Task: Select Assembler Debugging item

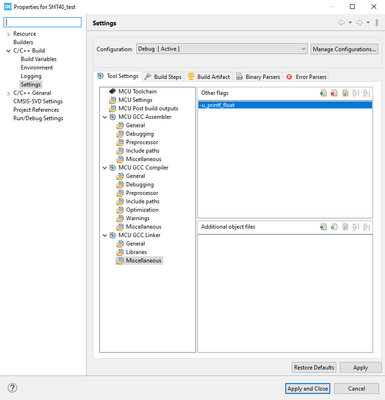Action: tap(140, 134)
